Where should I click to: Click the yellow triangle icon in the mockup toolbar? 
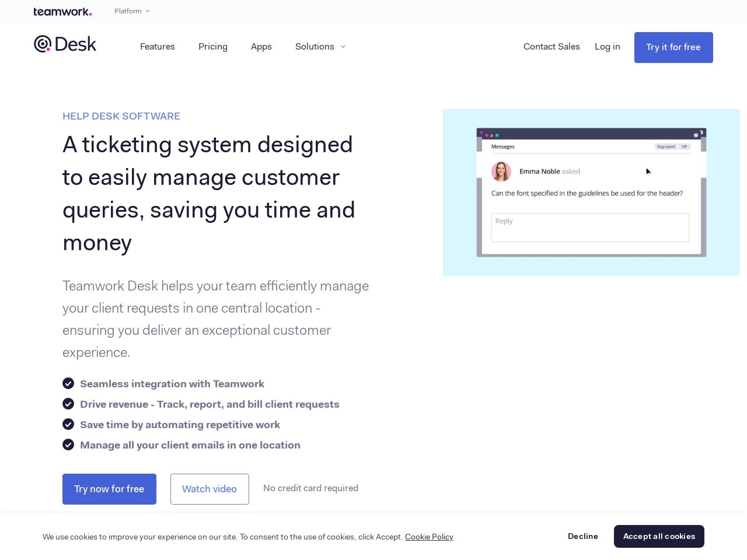pyautogui.click(x=491, y=135)
